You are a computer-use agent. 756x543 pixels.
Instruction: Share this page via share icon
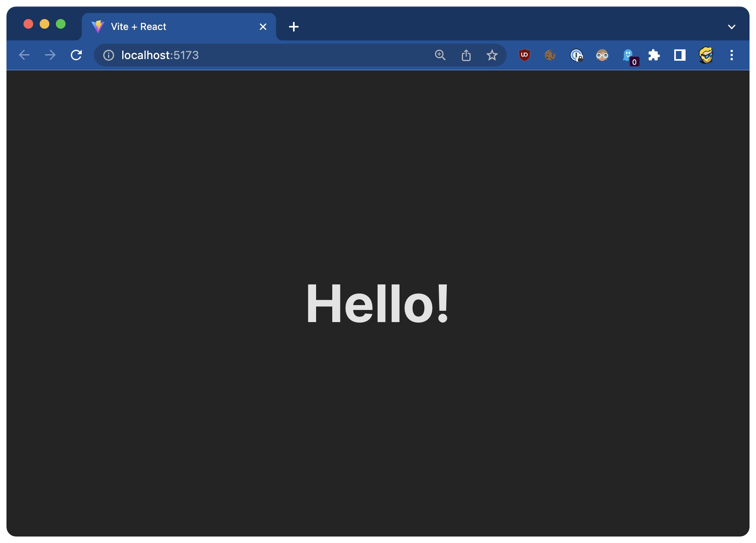tap(466, 55)
